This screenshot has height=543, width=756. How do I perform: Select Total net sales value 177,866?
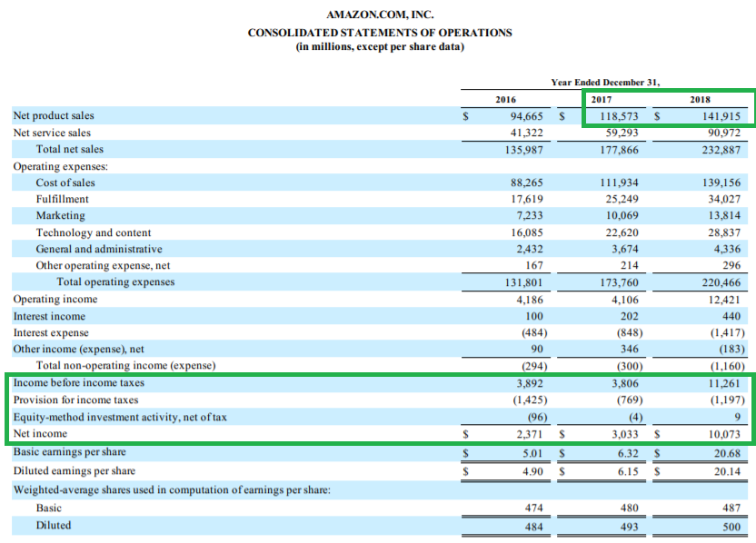[x=619, y=150]
